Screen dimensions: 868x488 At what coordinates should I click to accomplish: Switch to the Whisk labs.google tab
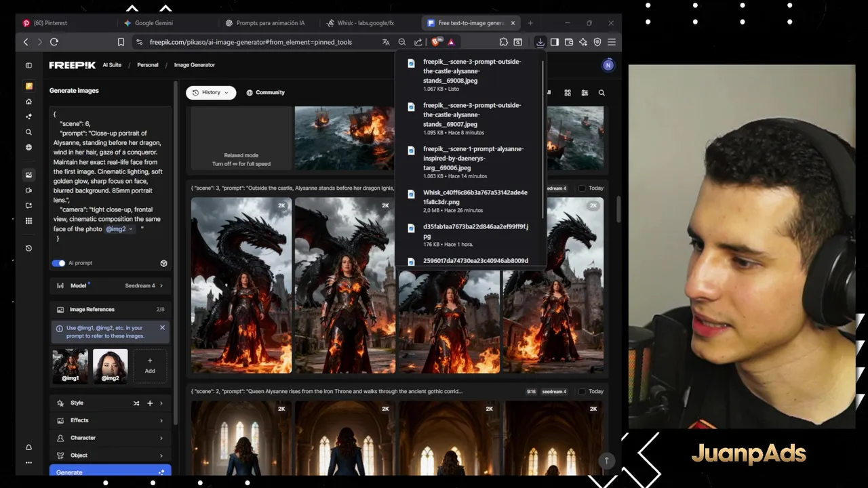pos(370,23)
